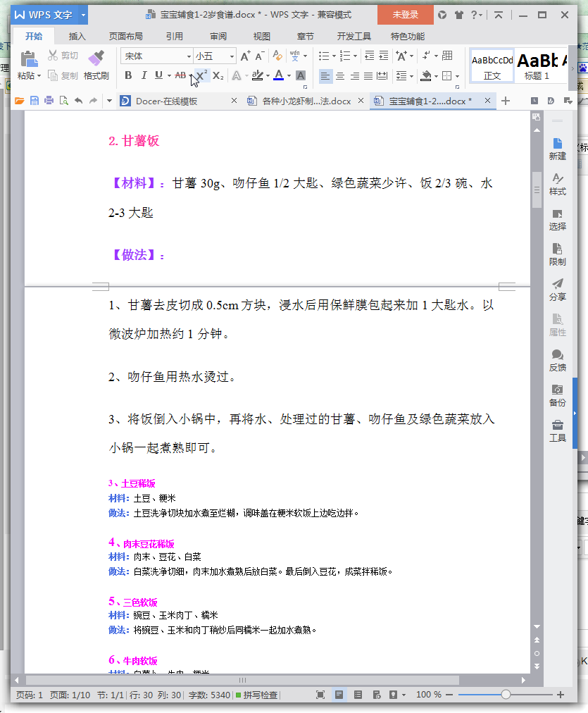The image size is (588, 713).
Task: Toggle Italic formatting
Action: point(144,75)
